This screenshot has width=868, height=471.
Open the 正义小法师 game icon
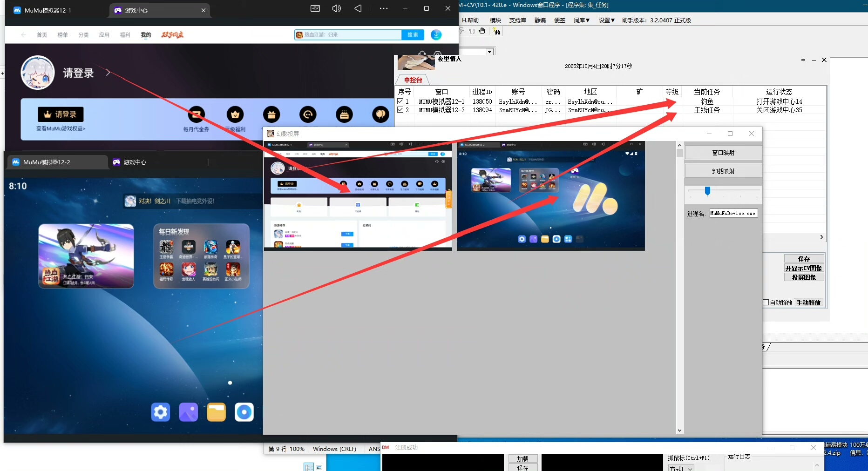coord(233,269)
